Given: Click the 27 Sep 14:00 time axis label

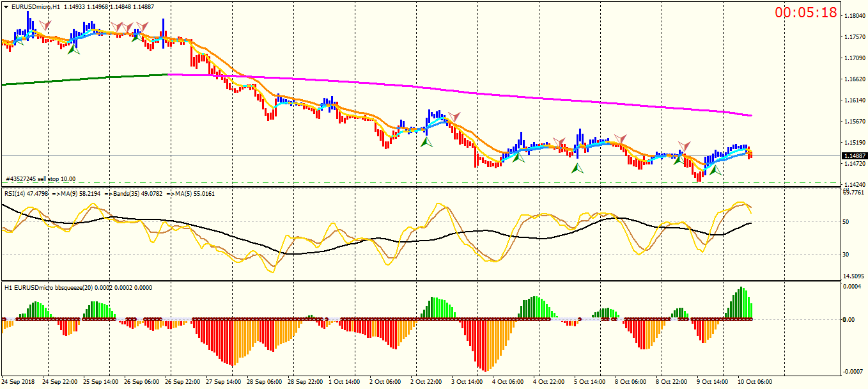Looking at the screenshot, I should [x=223, y=381].
